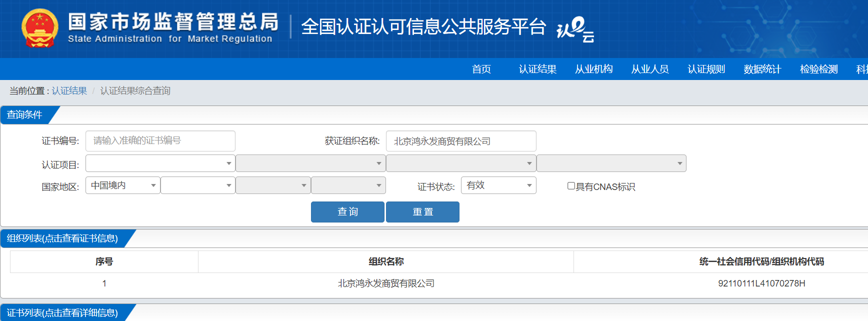Open the third 国家地区 dropdown
The image size is (868, 321).
pos(273,185)
